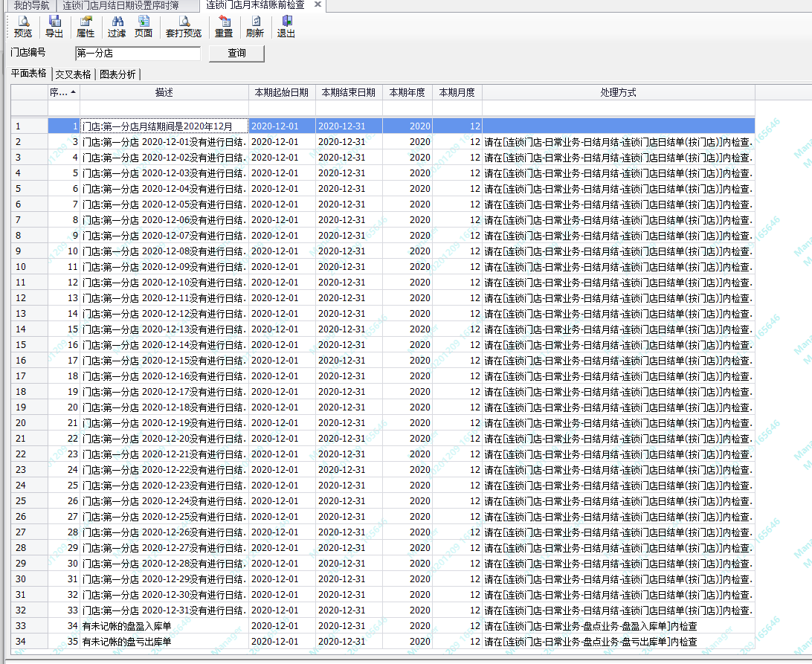Select row header number 34

point(30,642)
